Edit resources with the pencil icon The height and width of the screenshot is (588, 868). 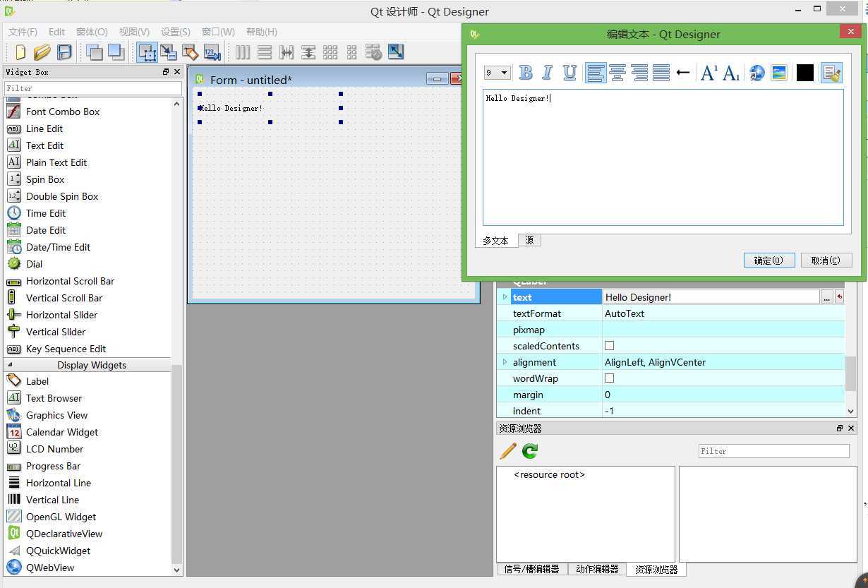coord(508,450)
